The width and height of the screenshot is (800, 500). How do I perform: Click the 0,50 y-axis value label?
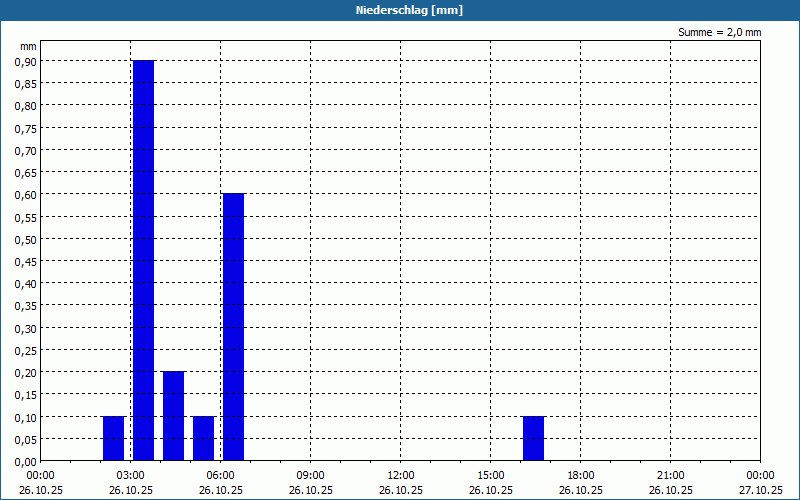(x=26, y=239)
